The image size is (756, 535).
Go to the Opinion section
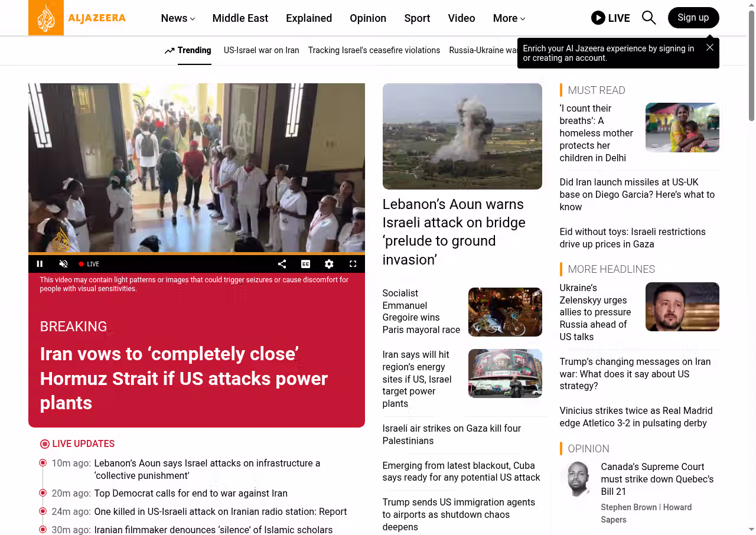pos(367,18)
